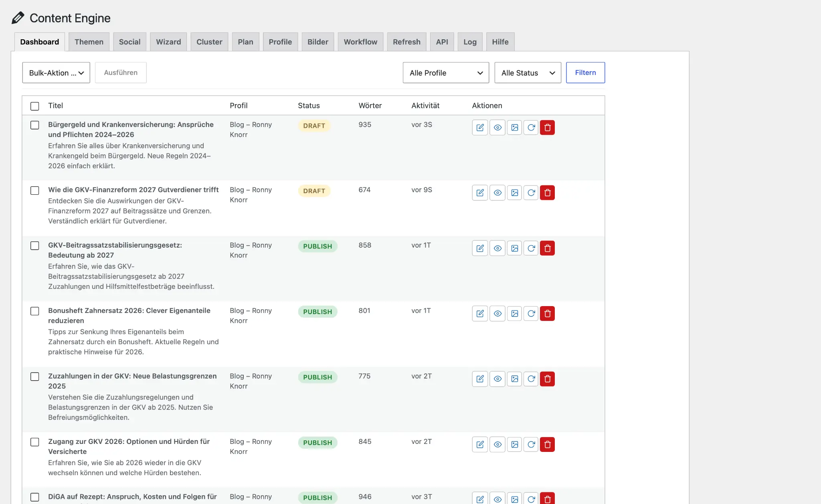Open the Profile tab
The image size is (821, 504).
[x=280, y=42]
